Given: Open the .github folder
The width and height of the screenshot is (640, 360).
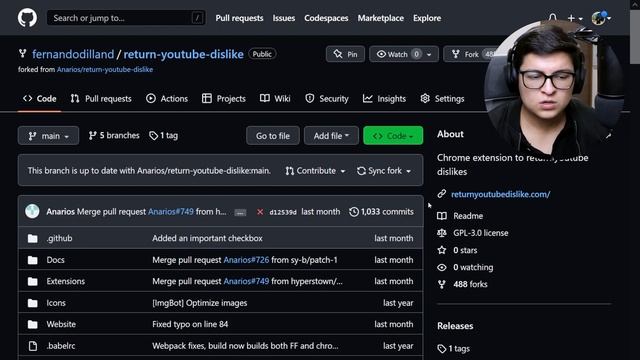Looking at the screenshot, I should pyautogui.click(x=59, y=238).
